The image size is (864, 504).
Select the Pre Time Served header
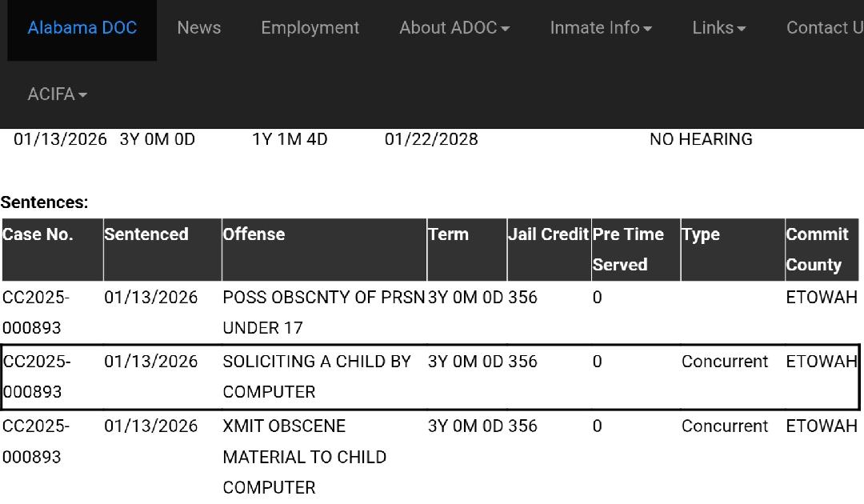(x=628, y=249)
